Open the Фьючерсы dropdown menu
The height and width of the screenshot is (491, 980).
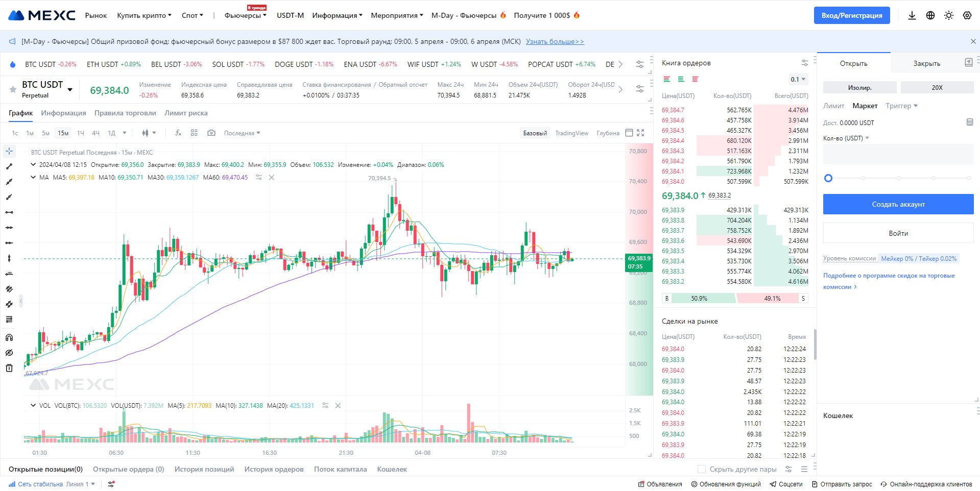click(x=245, y=15)
